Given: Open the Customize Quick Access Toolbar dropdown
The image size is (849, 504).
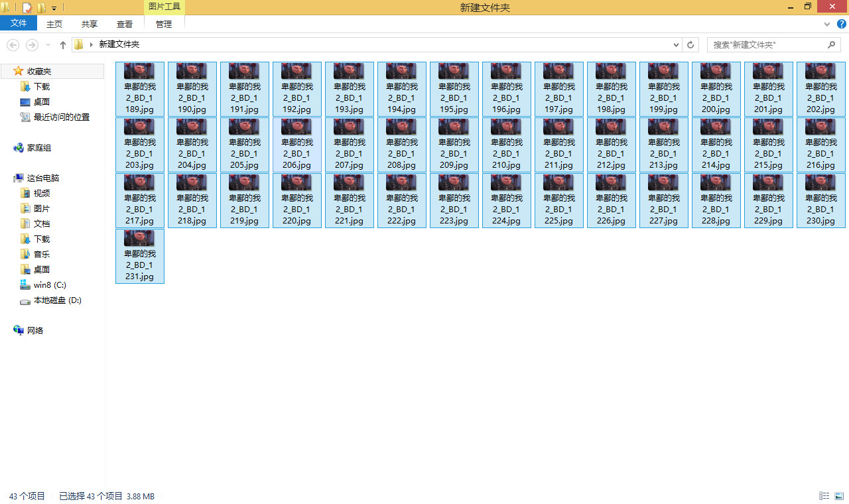Looking at the screenshot, I should click(54, 9).
